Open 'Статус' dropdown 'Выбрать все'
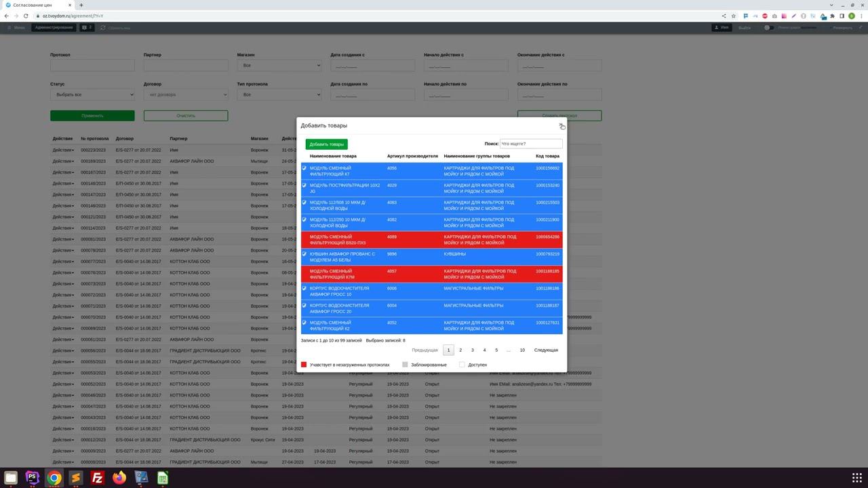 coord(92,94)
